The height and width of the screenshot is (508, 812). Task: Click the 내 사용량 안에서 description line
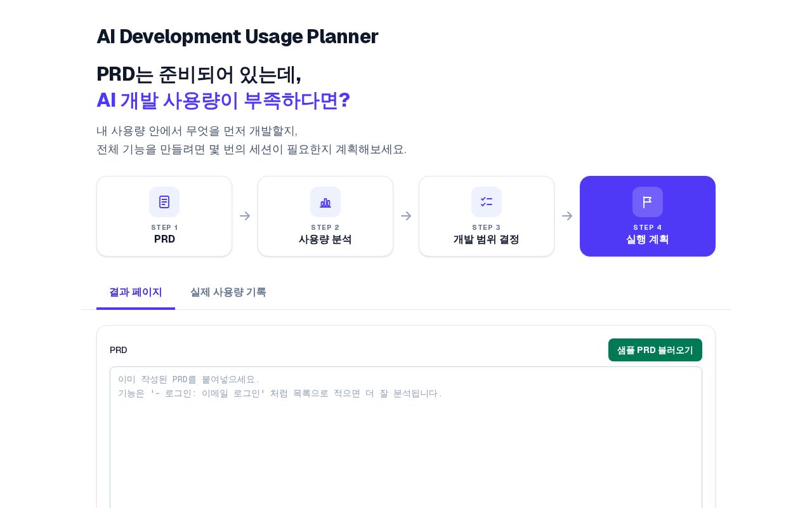[x=197, y=131]
